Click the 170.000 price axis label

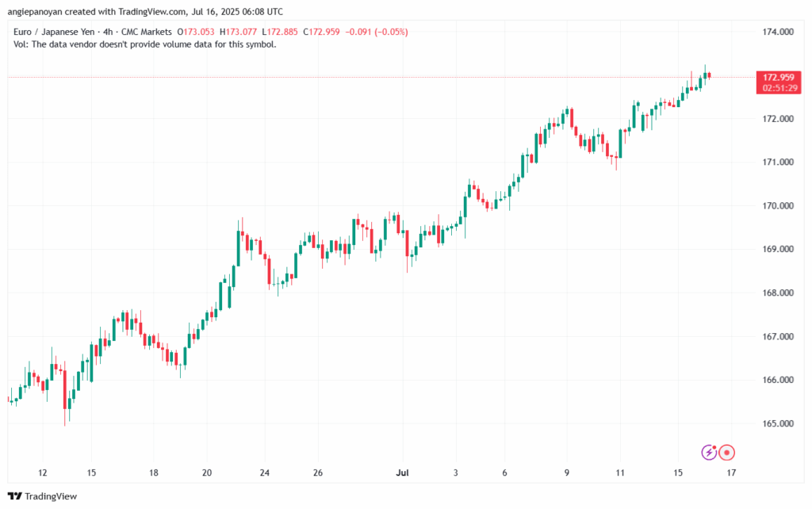click(776, 206)
